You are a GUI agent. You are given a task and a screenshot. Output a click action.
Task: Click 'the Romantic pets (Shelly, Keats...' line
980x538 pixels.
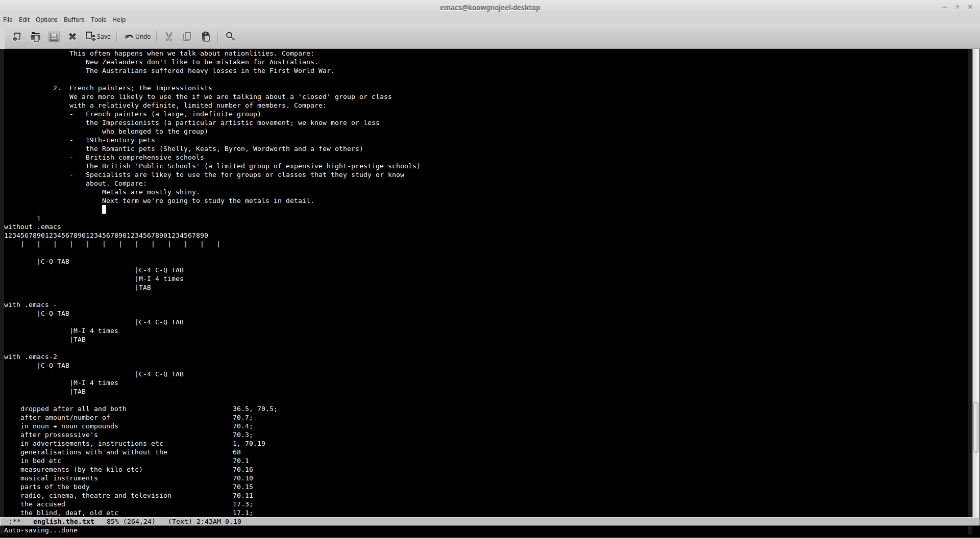[224, 148]
